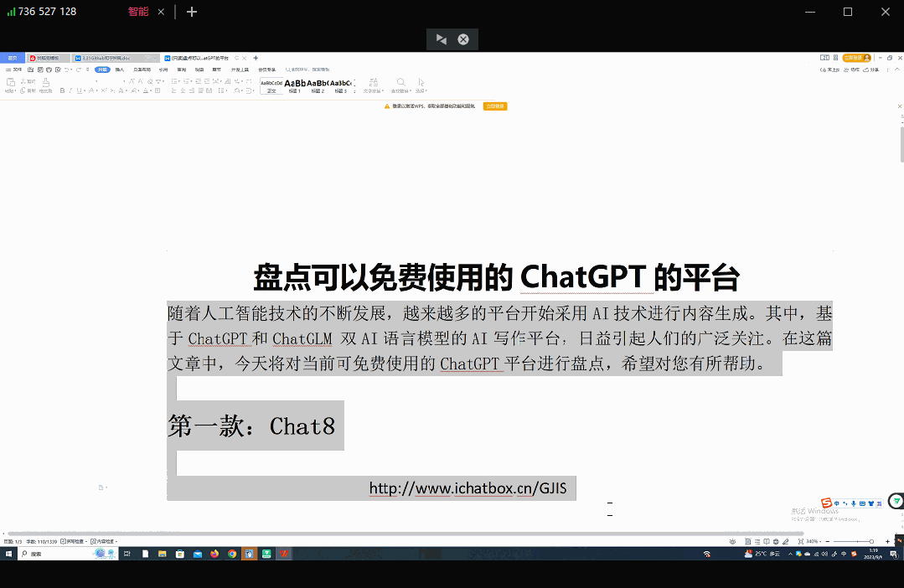The image size is (904, 588).
Task: Open Firefox from the taskbar
Action: (x=214, y=554)
